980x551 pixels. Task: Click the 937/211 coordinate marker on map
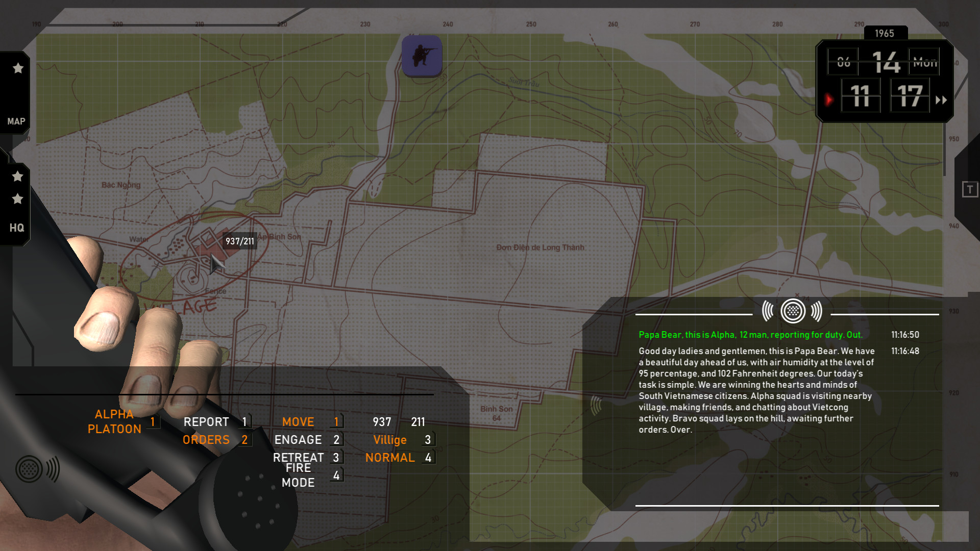(x=240, y=241)
